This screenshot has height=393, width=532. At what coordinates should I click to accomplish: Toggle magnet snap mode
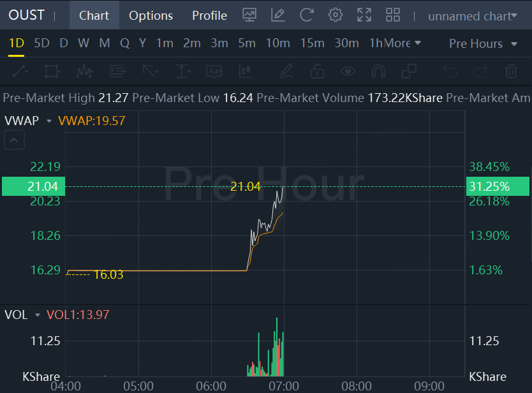coord(378,71)
